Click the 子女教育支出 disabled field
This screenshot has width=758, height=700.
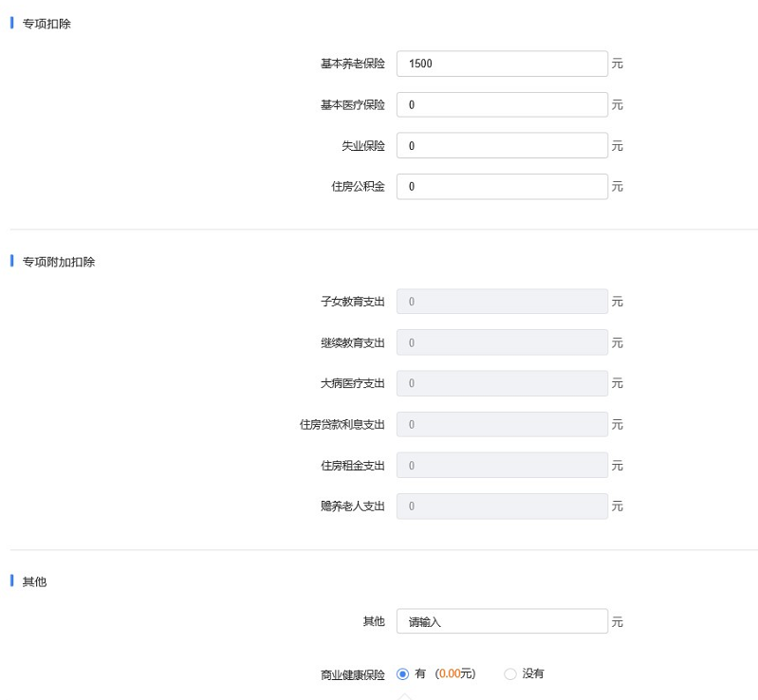point(502,302)
